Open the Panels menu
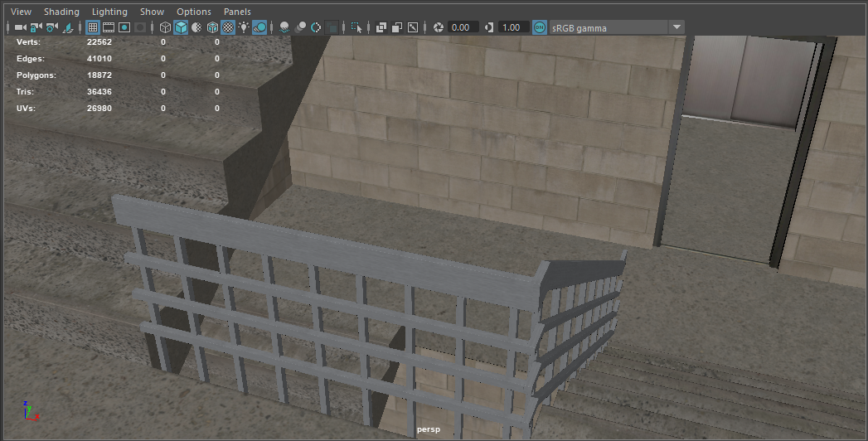Screen dimensions: 868x441 coord(237,12)
